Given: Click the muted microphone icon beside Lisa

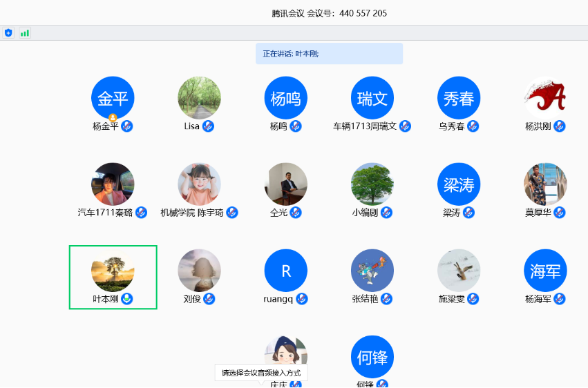Looking at the screenshot, I should 208,126.
